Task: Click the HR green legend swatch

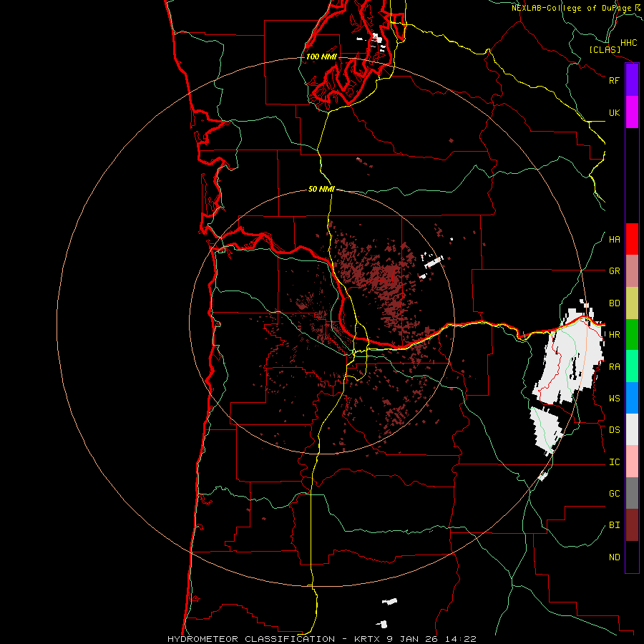Action: (632, 335)
